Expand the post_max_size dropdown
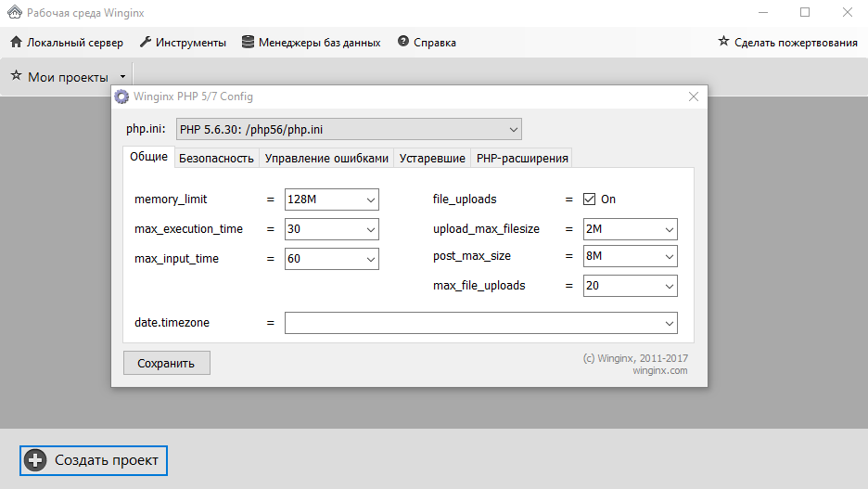This screenshot has height=489, width=868. [669, 256]
